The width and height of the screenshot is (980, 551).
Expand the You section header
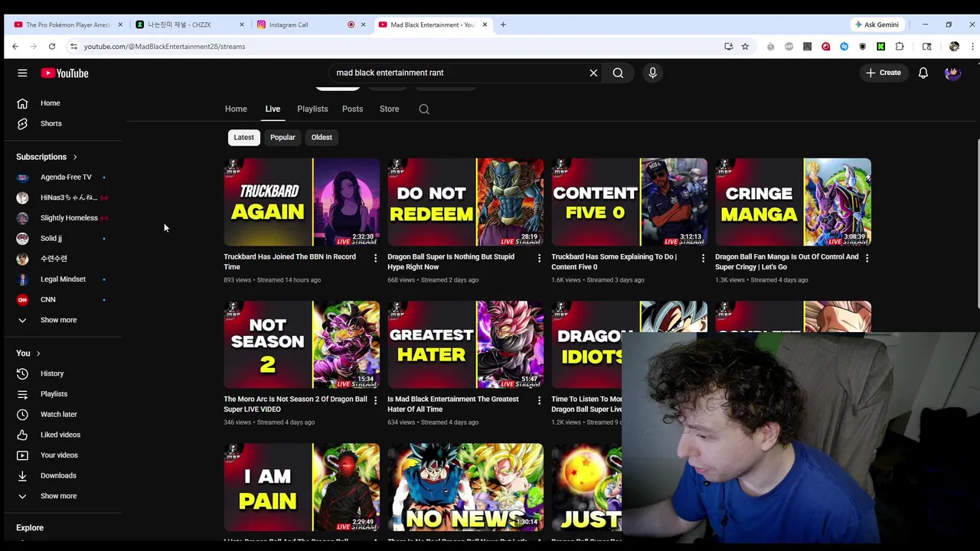click(x=28, y=353)
